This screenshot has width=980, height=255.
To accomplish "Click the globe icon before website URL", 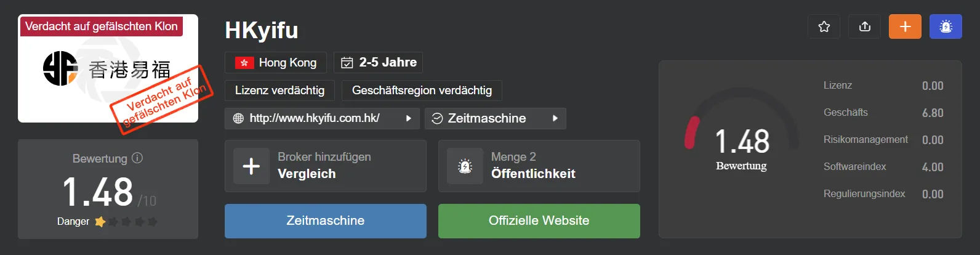I will point(238,118).
